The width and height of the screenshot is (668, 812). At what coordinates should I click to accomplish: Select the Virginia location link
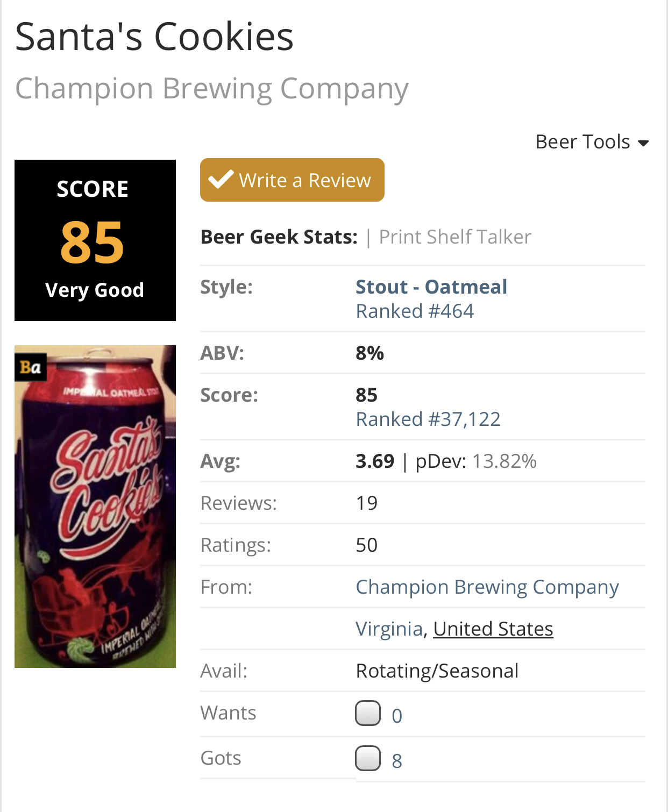[389, 629]
